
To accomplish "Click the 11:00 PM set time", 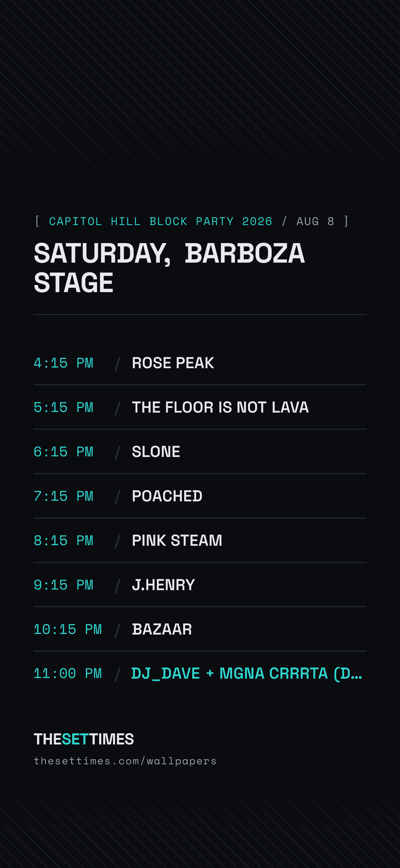I will [68, 674].
